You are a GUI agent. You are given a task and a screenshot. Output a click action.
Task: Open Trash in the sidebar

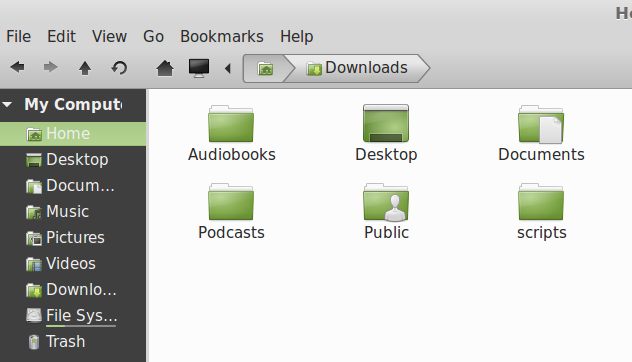point(73,342)
